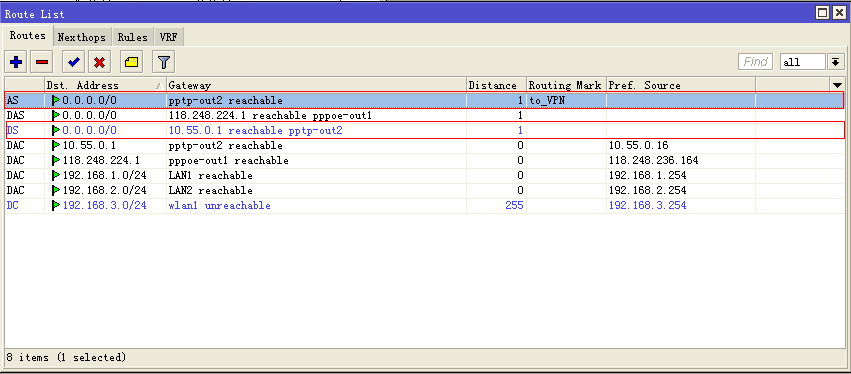The image size is (851, 374).
Task: Sort by Routing Mark column header
Action: [566, 85]
